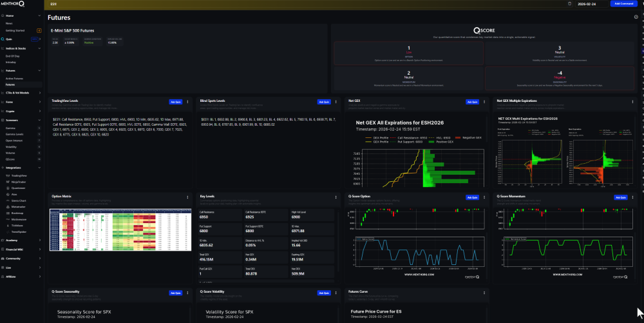Open three-dot menu on Net GEX card
The image size is (644, 323).
[x=484, y=101]
